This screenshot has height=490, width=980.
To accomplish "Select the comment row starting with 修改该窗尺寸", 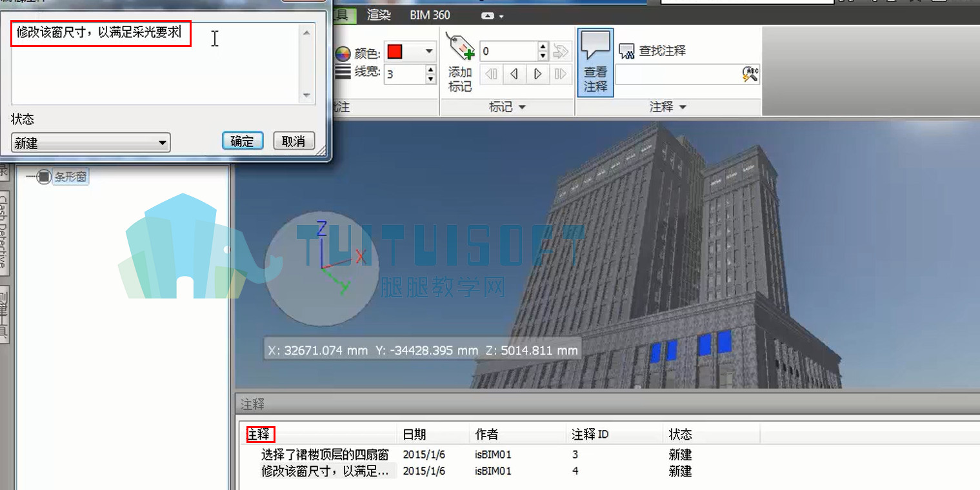I will click(326, 471).
